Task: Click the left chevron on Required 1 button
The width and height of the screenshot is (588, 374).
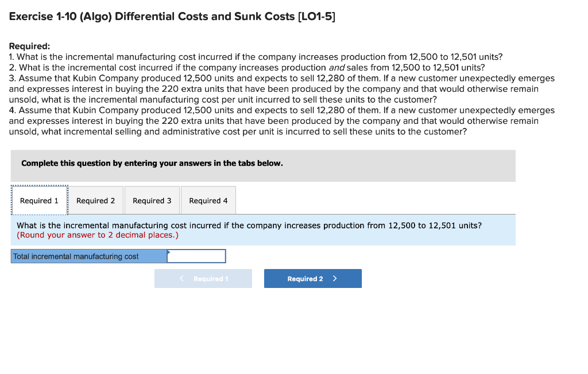Action: (x=181, y=278)
